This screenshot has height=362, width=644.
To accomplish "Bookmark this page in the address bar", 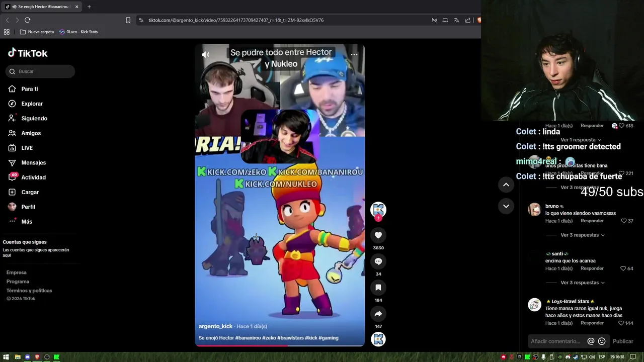I will (128, 20).
